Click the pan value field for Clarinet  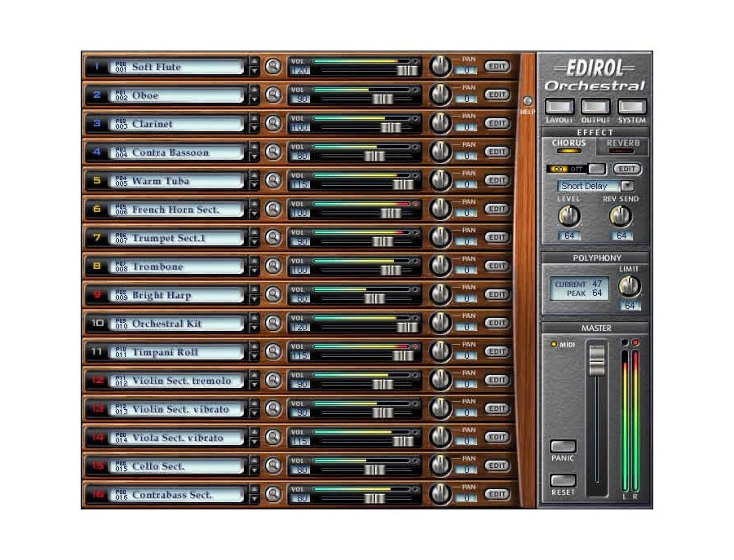(x=466, y=128)
